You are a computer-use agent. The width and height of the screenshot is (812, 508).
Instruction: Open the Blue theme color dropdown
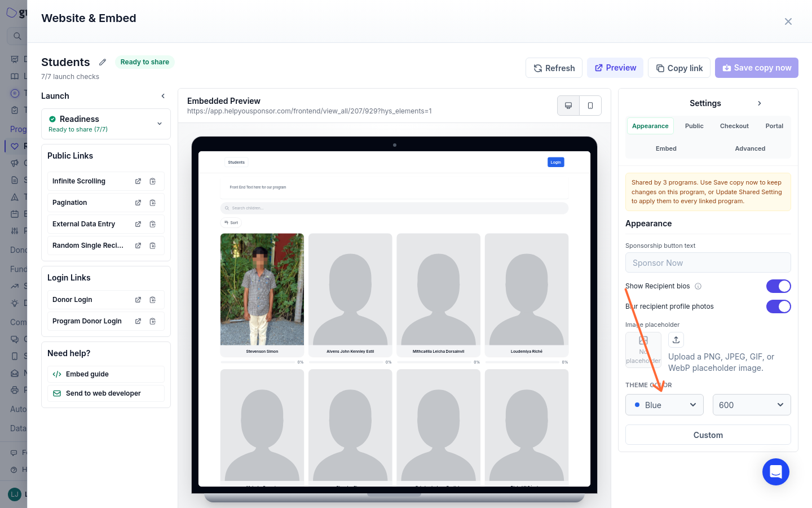point(664,405)
